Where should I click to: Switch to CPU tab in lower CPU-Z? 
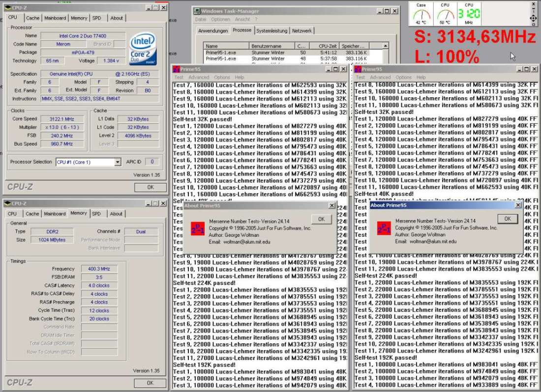click(x=12, y=214)
